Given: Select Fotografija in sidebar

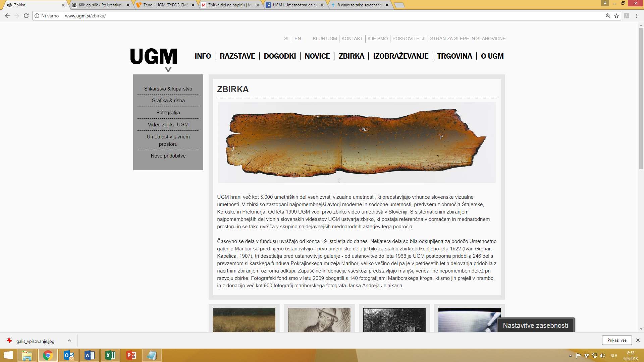Looking at the screenshot, I should coord(168,113).
